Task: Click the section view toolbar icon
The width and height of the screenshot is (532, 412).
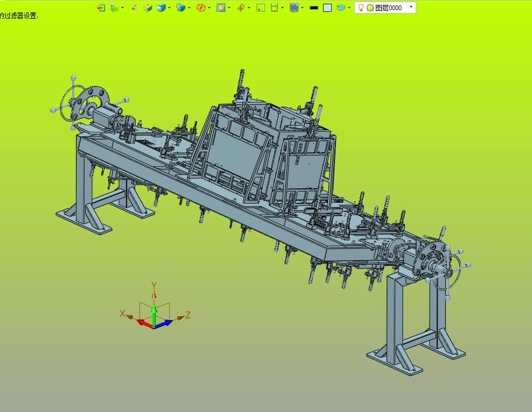Action: (221, 8)
